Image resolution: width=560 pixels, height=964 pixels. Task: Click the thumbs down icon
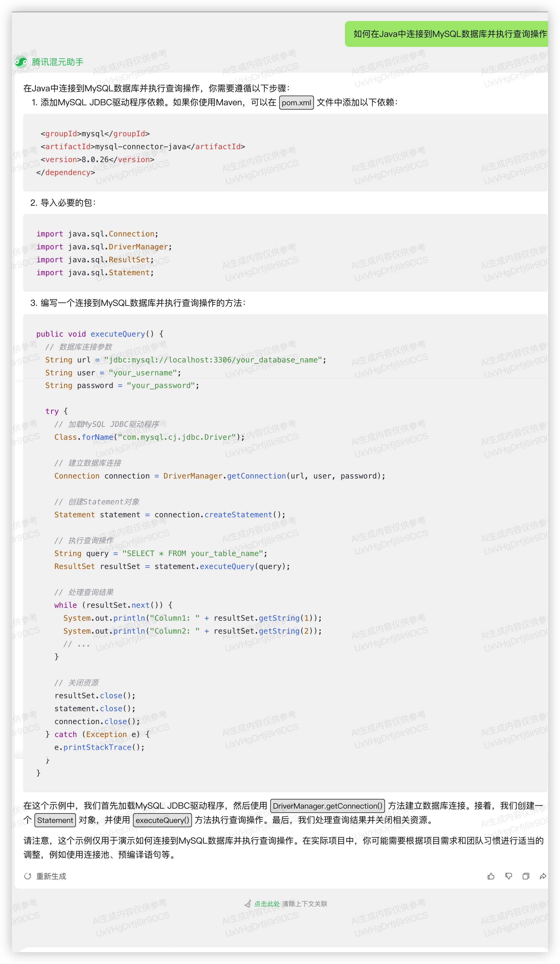click(x=508, y=876)
